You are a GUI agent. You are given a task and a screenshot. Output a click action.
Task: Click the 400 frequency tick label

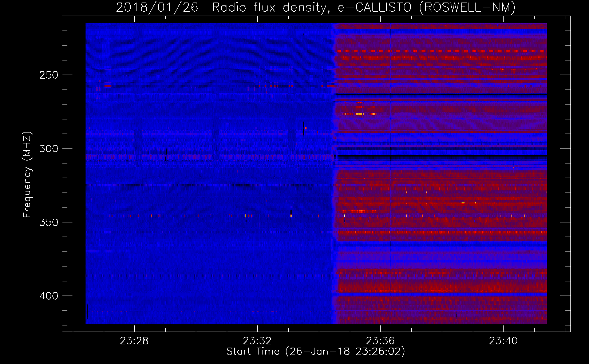tap(49, 296)
